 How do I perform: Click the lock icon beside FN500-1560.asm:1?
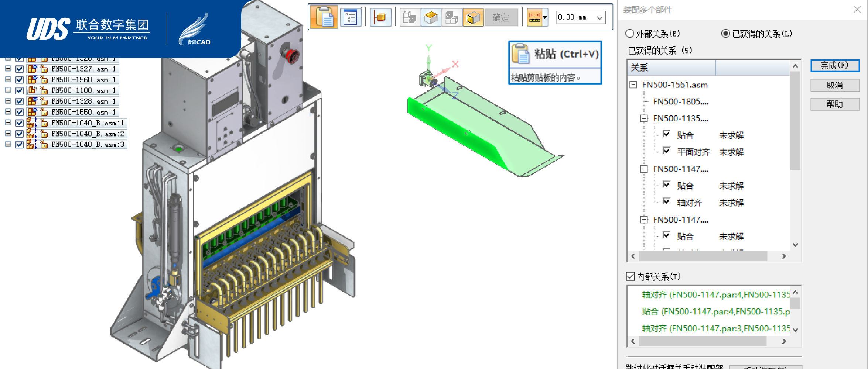pos(44,80)
